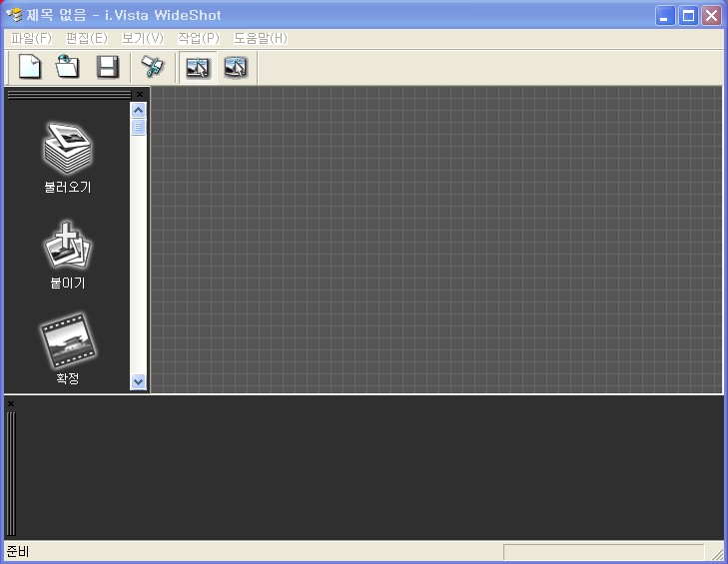
Task: Toggle the first image cursor view button
Action: tap(198, 68)
